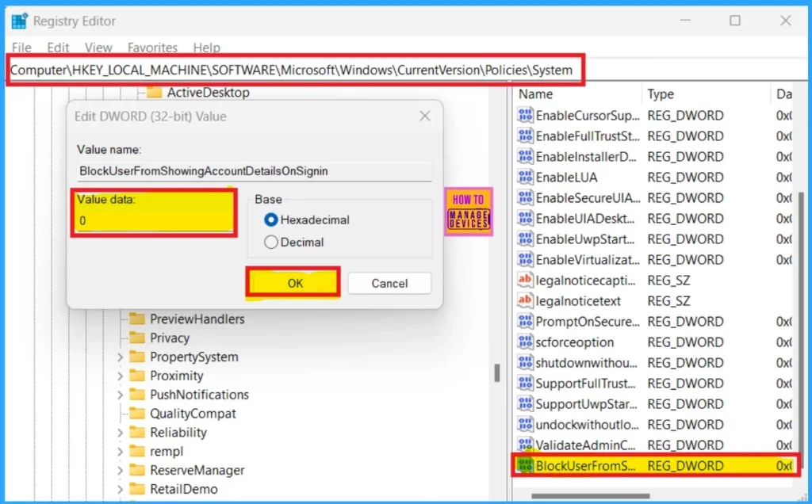Click the PromptOnSecure... DWORD icon

coord(525,321)
